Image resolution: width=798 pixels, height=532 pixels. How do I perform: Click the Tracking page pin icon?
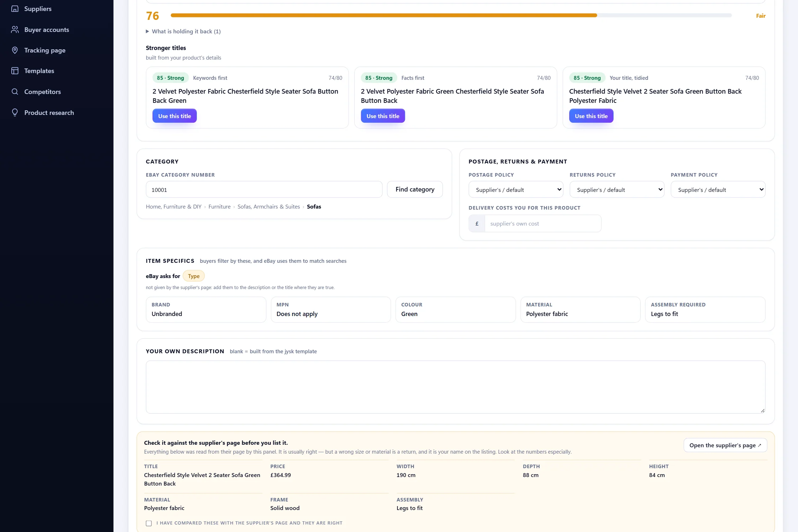pyautogui.click(x=15, y=50)
